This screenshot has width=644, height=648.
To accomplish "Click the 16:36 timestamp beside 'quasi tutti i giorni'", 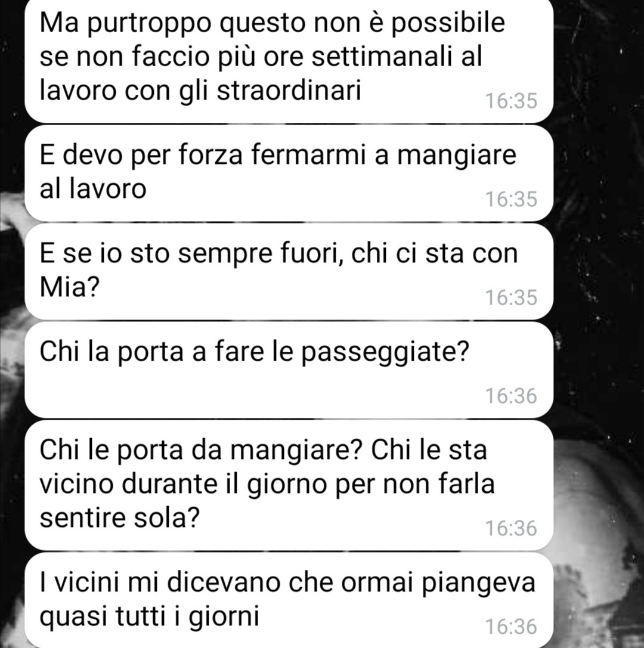I will tap(511, 627).
